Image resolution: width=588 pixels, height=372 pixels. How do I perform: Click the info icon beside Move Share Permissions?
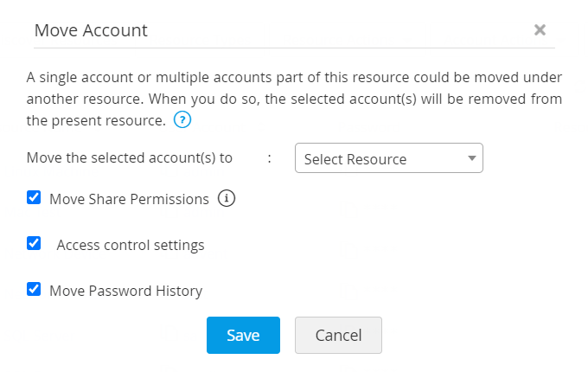coord(227,199)
